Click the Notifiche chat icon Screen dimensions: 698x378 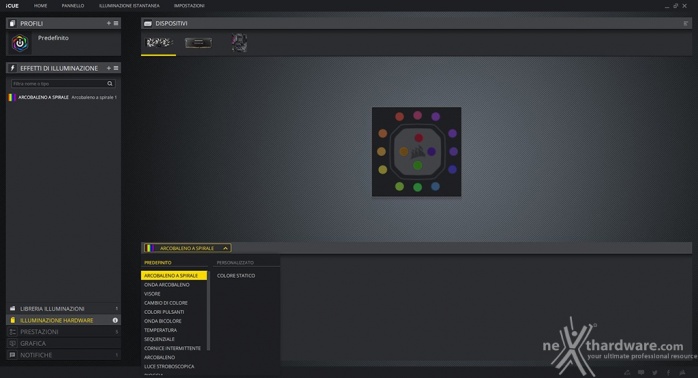[x=12, y=355]
